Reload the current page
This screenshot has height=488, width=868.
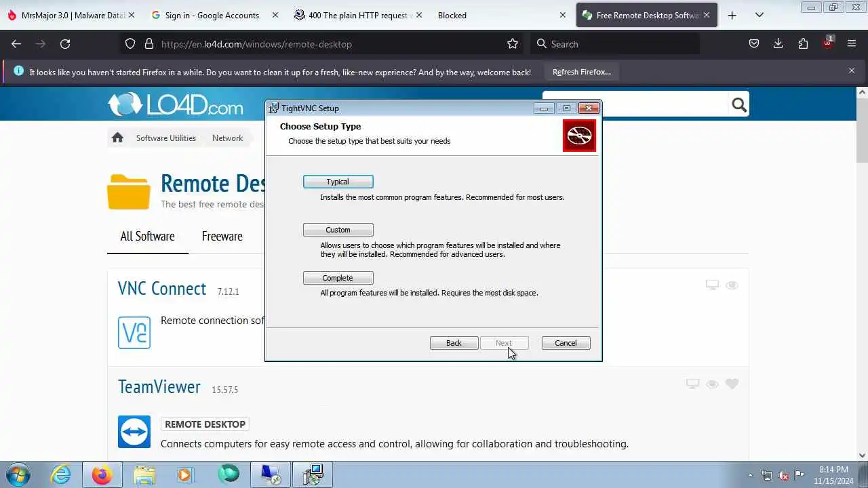click(x=65, y=43)
